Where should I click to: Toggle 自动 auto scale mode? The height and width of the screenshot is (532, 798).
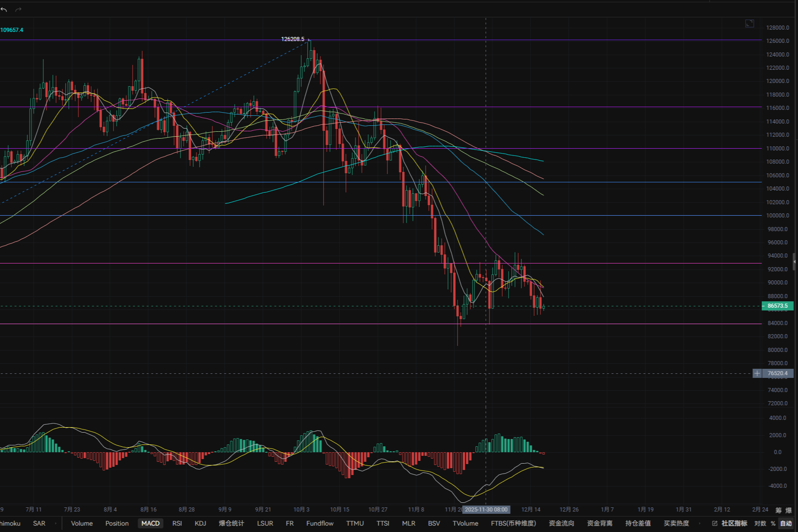point(786,523)
